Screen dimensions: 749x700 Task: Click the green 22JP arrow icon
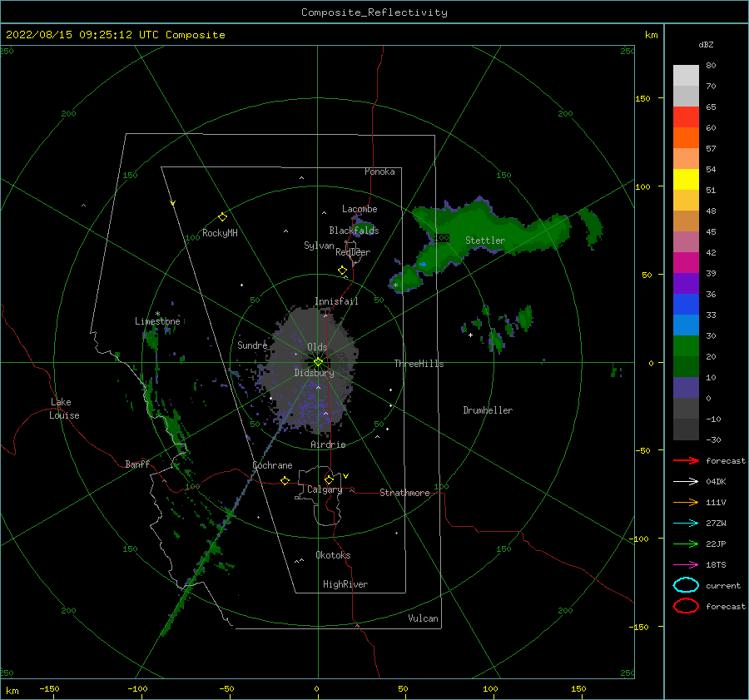click(686, 544)
